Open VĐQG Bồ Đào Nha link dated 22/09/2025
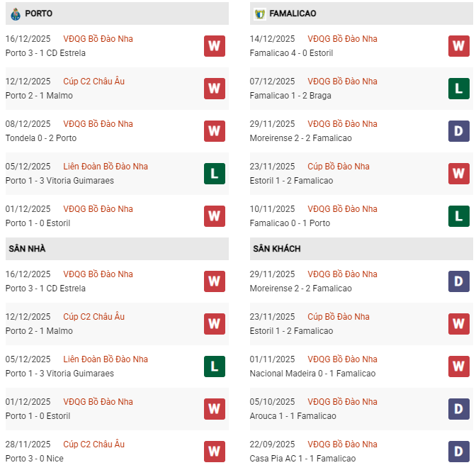 coord(342,444)
